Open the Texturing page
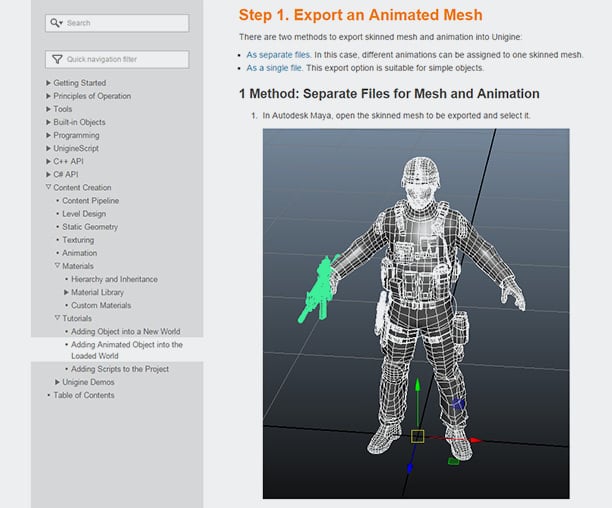Image resolution: width=612 pixels, height=508 pixels. pyautogui.click(x=78, y=240)
